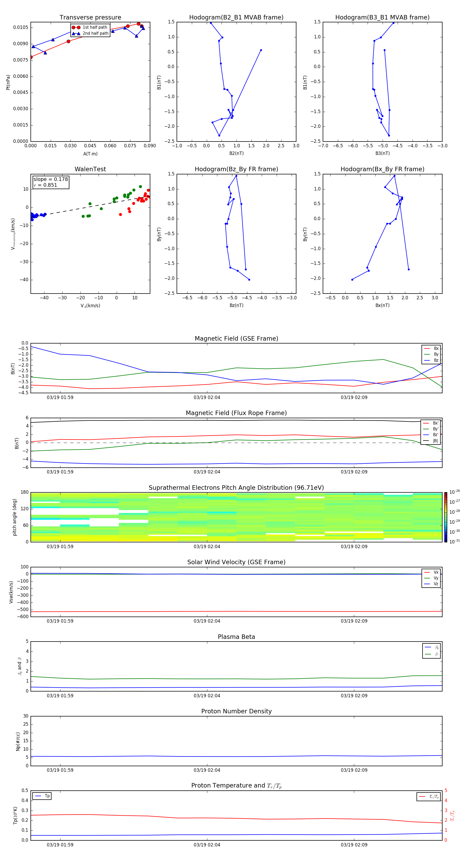Click the "Hodogram(B2_B1 MVAB frame)" title
Image resolution: width=473 pixels, height=868 pixels.
(x=236, y=18)
